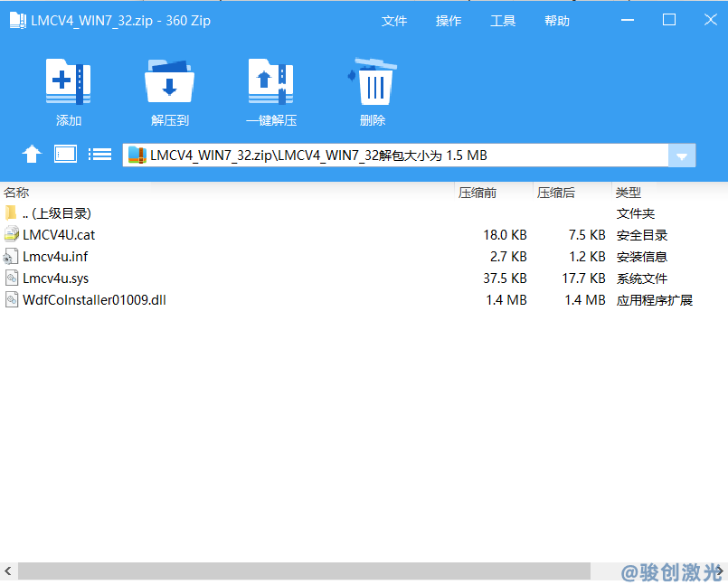Click the Lmcv4u.sys file icon
The height and width of the screenshot is (585, 728).
pos(12,278)
